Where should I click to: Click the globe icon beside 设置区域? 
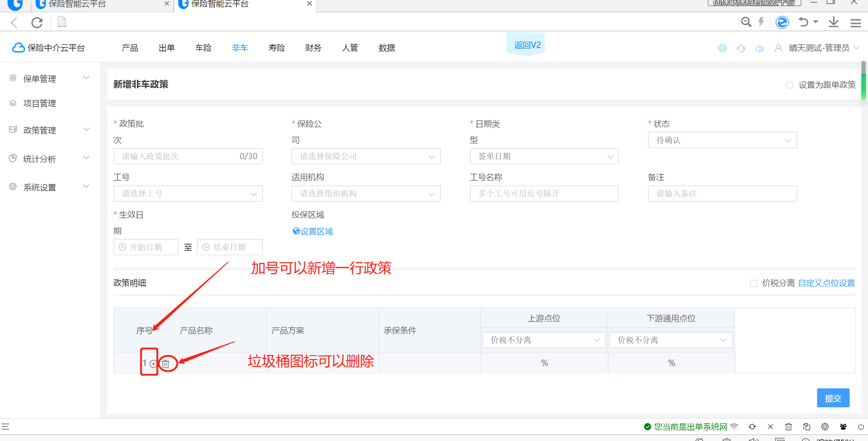click(x=296, y=231)
